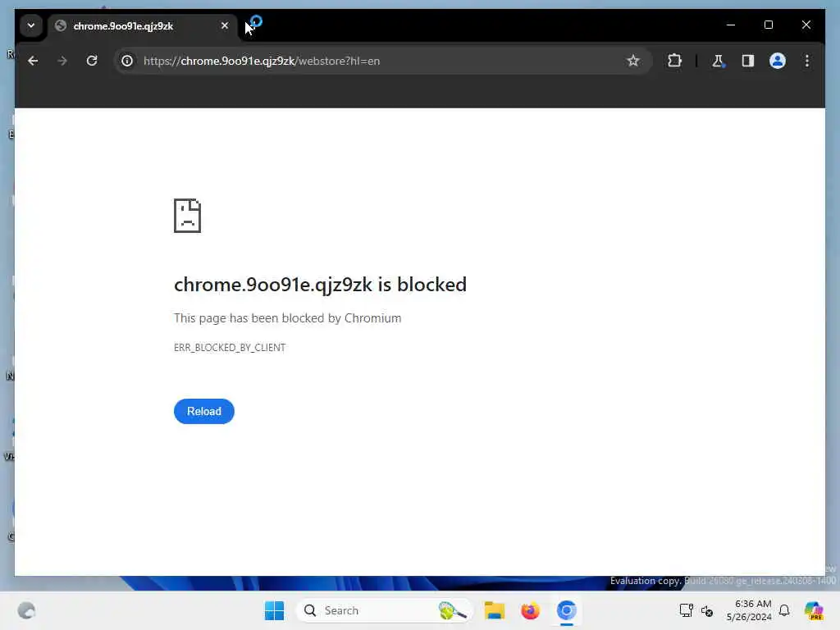The height and width of the screenshot is (630, 840).
Task: Open the Extensions puzzle icon
Action: [x=674, y=61]
